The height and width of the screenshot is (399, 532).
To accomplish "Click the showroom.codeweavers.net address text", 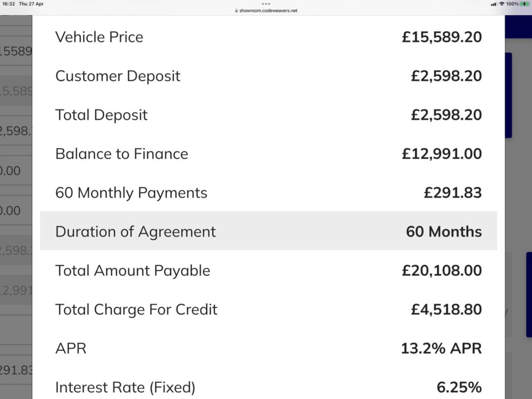I will 268,11.
